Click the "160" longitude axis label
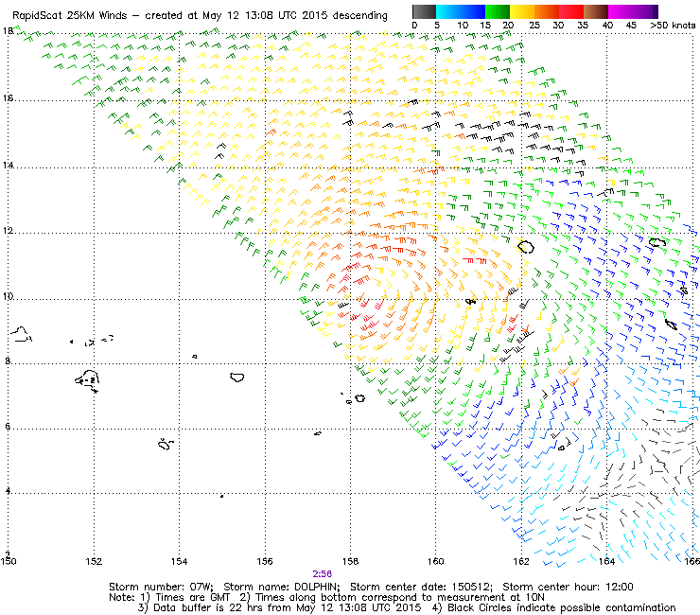The height and width of the screenshot is (615, 700). click(x=435, y=561)
